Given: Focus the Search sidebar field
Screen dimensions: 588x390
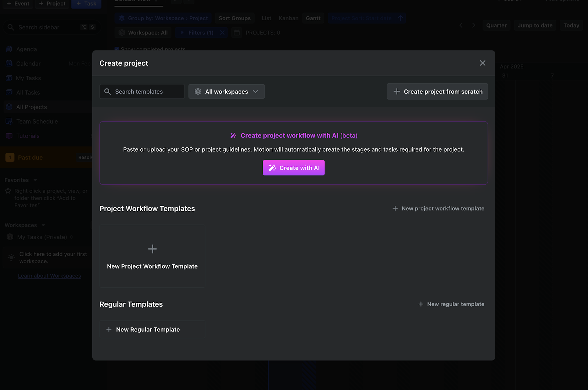Looking at the screenshot, I should (x=51, y=27).
